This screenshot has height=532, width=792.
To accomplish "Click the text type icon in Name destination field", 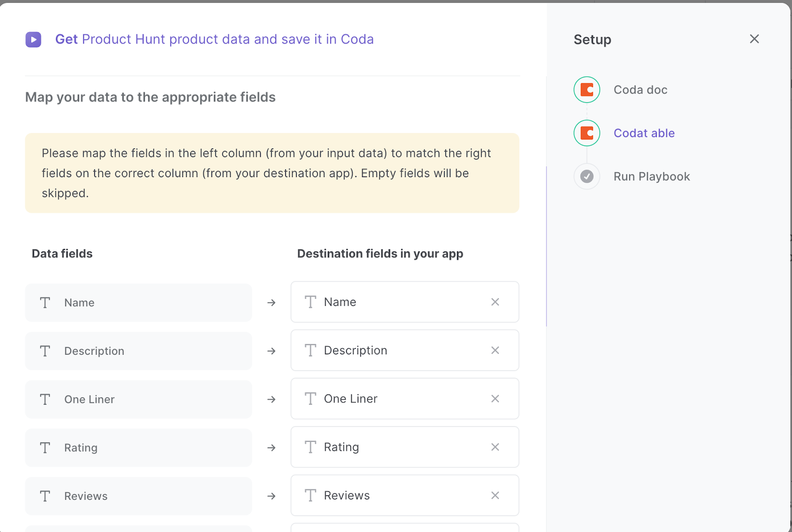I will coord(310,302).
